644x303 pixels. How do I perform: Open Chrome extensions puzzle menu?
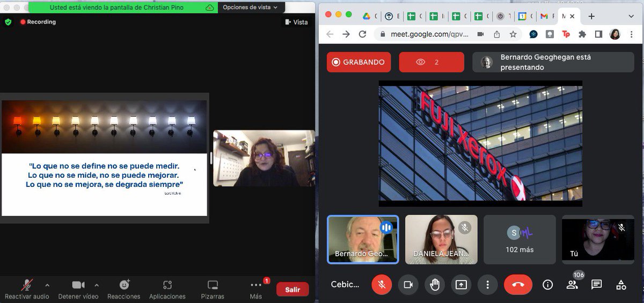click(582, 34)
